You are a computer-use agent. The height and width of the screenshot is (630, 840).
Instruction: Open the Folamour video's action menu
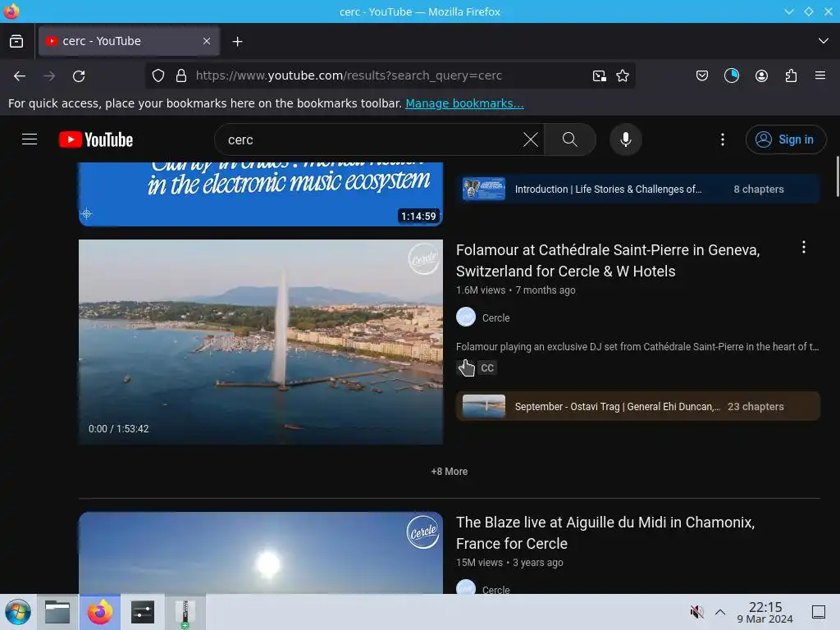point(804,247)
